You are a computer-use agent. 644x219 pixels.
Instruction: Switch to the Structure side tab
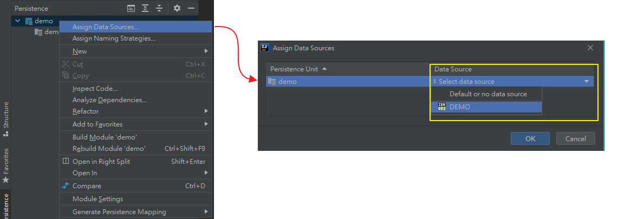point(6,116)
